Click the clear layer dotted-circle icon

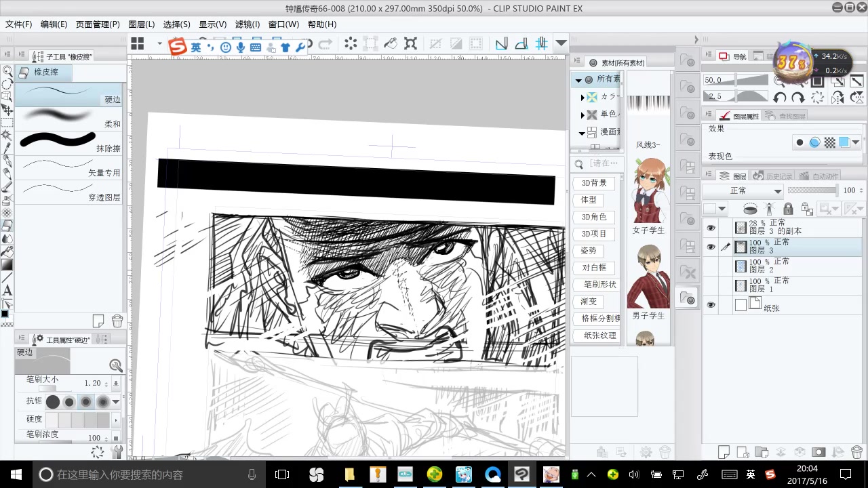[351, 44]
